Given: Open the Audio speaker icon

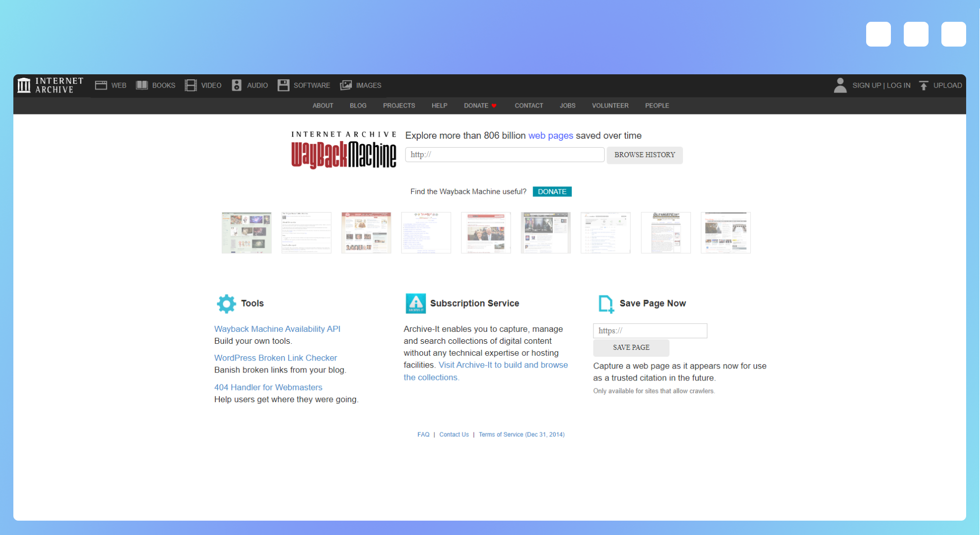Looking at the screenshot, I should click(x=237, y=85).
